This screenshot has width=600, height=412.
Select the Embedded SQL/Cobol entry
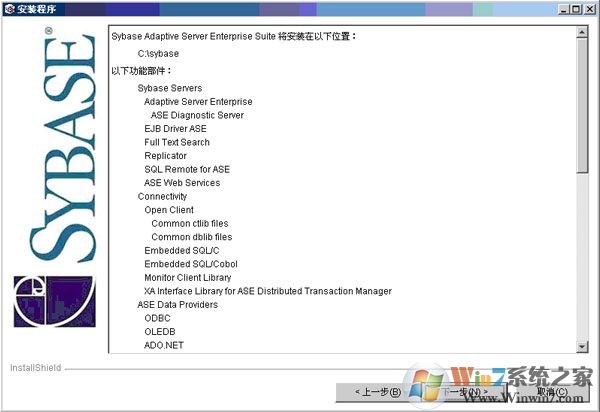click(191, 264)
